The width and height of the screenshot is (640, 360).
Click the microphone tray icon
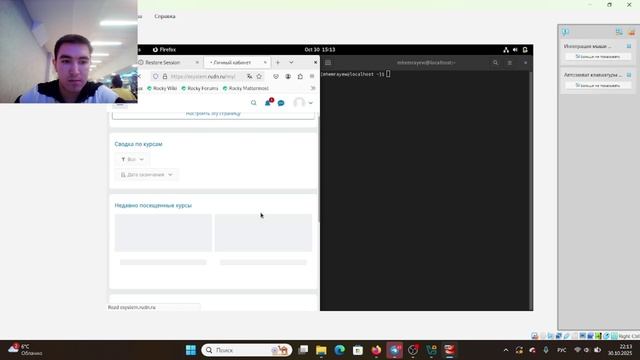[546, 350]
